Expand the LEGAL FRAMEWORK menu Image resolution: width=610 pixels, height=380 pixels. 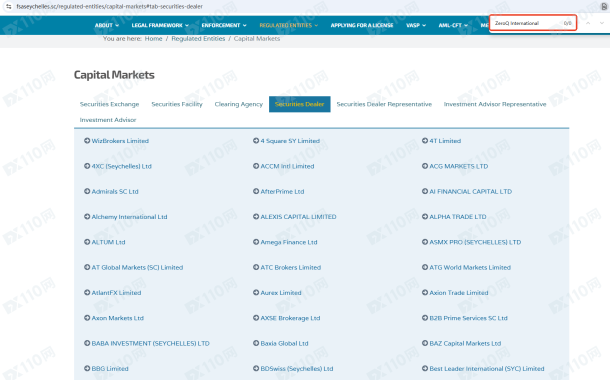(160, 25)
